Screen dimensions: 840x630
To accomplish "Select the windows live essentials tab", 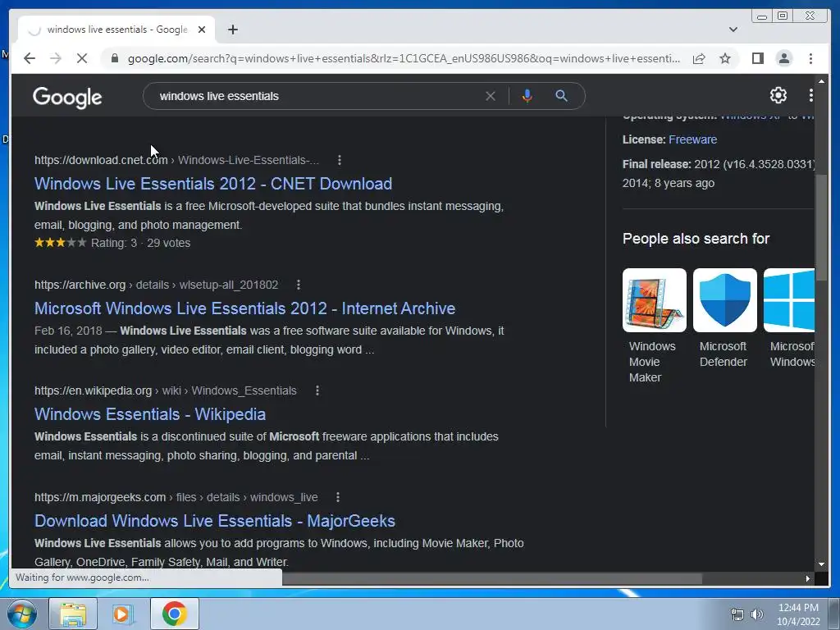I will pyautogui.click(x=116, y=30).
